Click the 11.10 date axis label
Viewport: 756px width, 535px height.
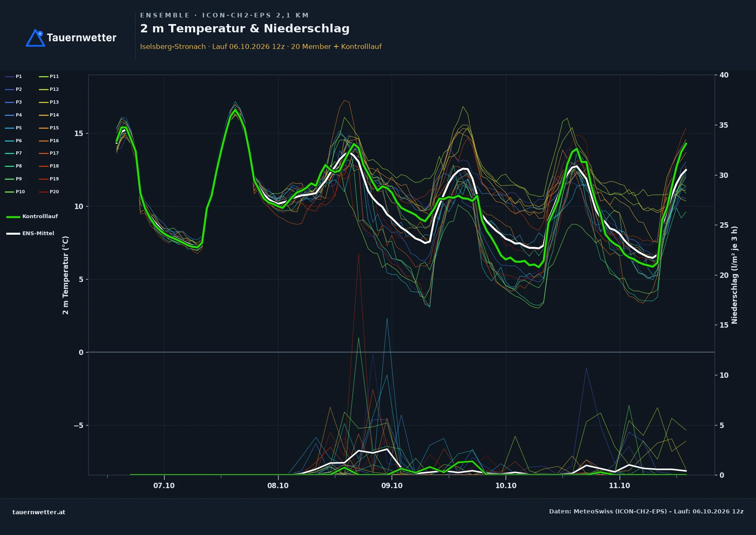tap(619, 486)
